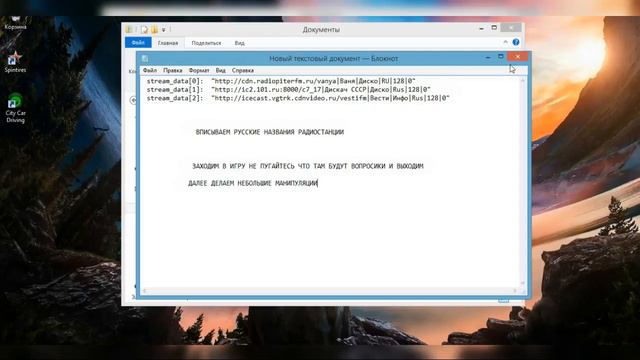
Task: Click the stream_data[0] radiopiterfm line
Action: [281, 81]
